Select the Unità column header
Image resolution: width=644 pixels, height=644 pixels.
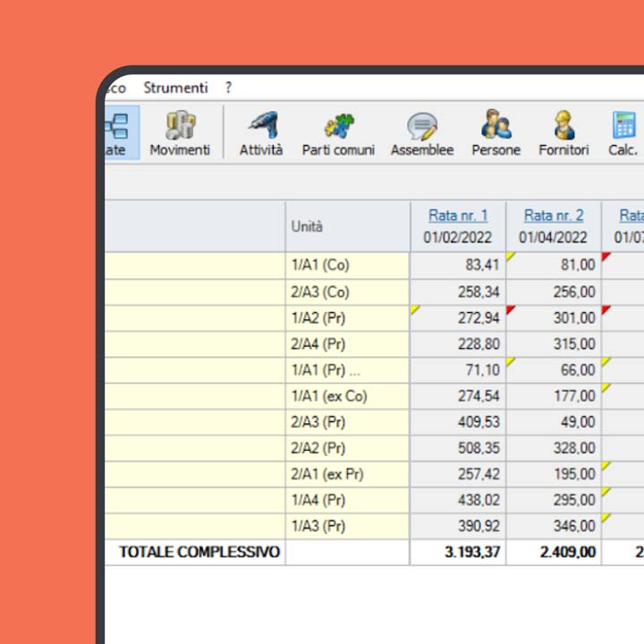click(348, 226)
